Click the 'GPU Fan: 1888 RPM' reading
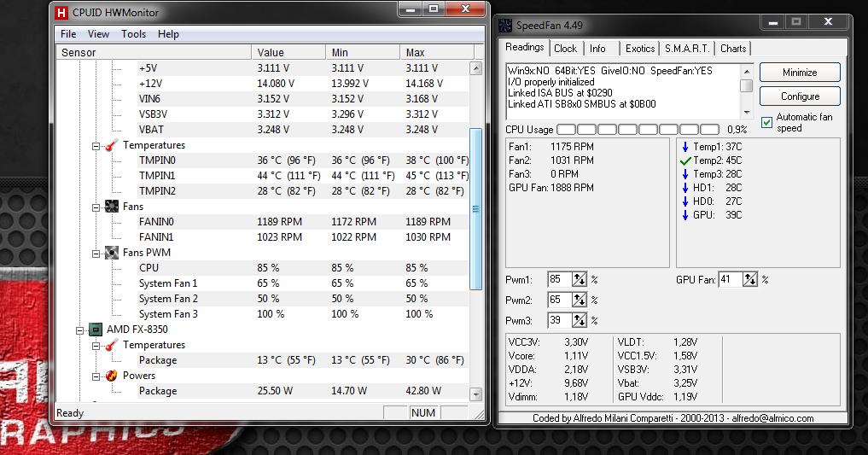This screenshot has height=455, width=868. (x=551, y=188)
